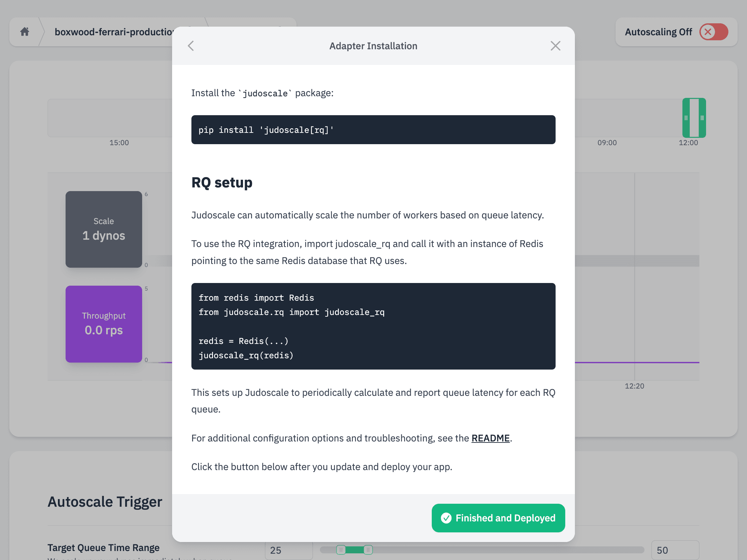Image resolution: width=747 pixels, height=560 pixels.
Task: Click the checkmark icon inside Finished and Deployed
Action: point(447,518)
